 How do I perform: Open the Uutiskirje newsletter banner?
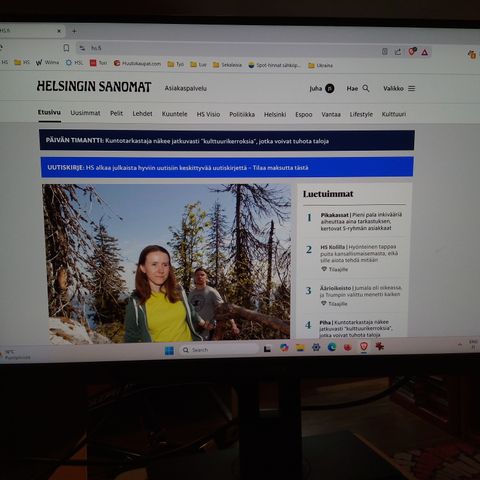[227, 167]
